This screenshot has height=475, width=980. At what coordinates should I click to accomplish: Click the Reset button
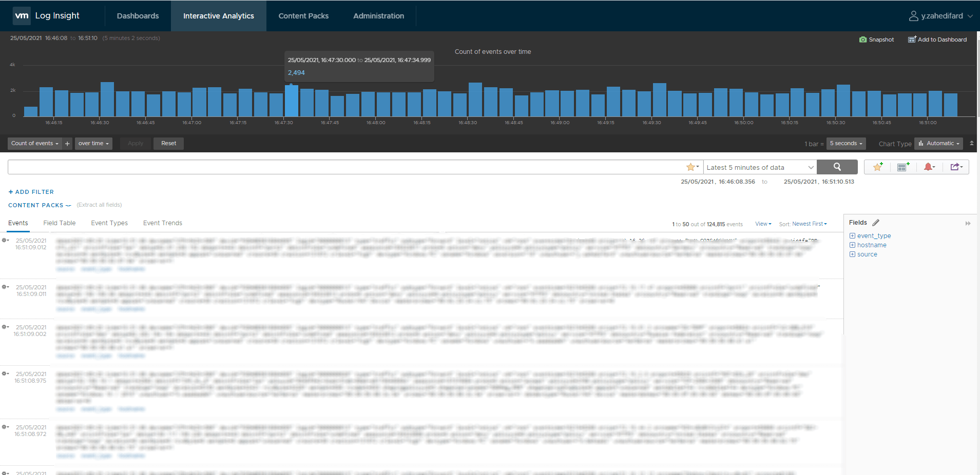pos(168,143)
